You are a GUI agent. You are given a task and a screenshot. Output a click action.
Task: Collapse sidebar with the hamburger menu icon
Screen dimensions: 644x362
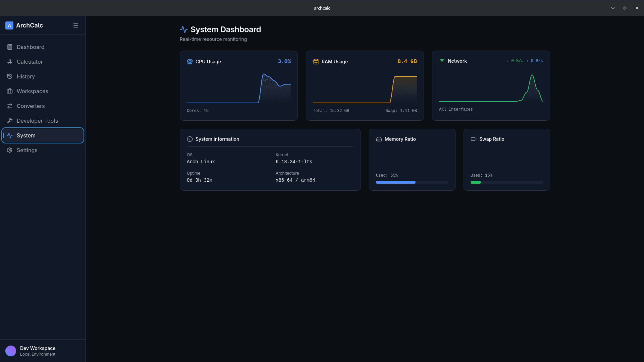tap(76, 25)
